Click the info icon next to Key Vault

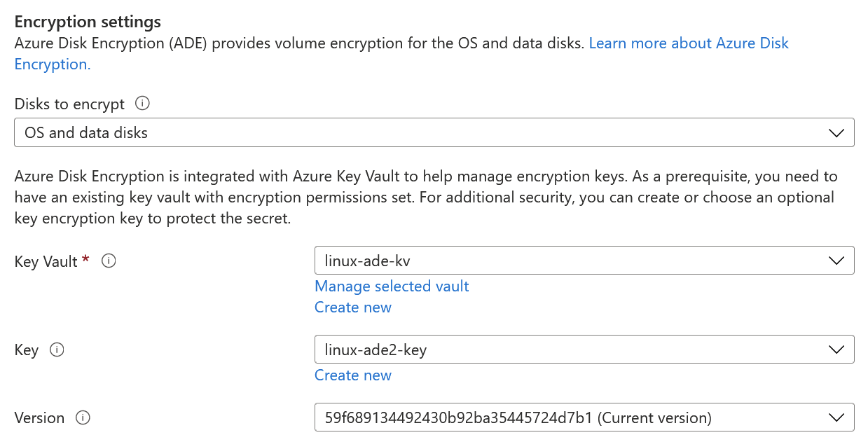(x=109, y=261)
